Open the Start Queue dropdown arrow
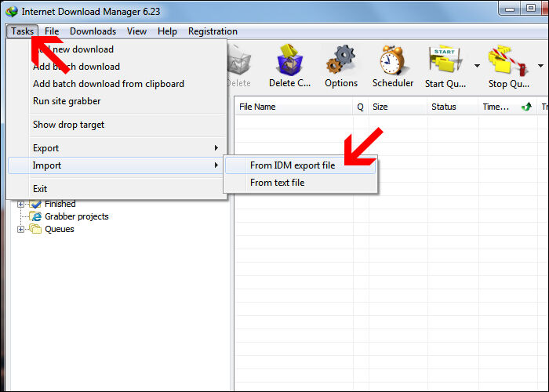 click(477, 65)
